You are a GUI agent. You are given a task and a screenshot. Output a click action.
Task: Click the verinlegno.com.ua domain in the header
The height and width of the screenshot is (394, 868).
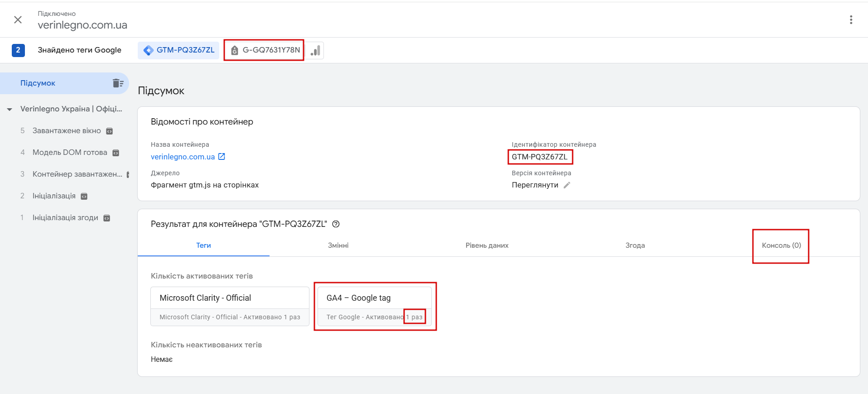82,25
